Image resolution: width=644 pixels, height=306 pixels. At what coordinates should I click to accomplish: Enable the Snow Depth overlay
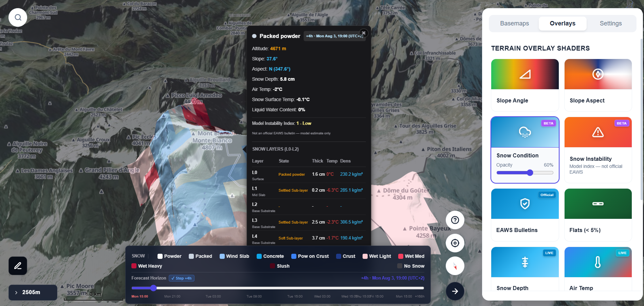click(x=525, y=269)
